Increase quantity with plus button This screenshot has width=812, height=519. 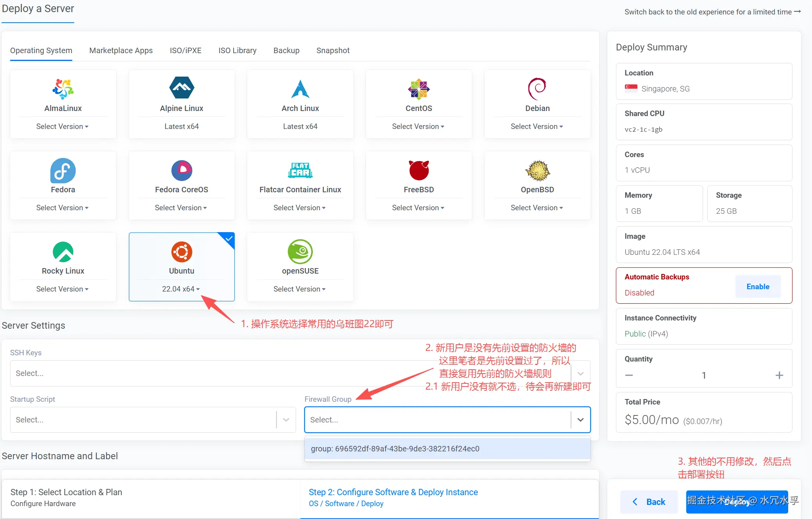pos(779,375)
